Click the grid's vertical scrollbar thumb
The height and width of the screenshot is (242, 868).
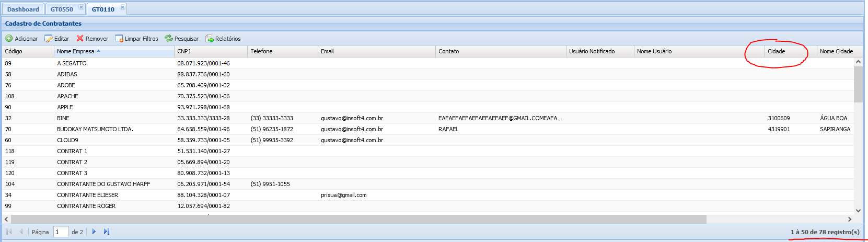858,84
